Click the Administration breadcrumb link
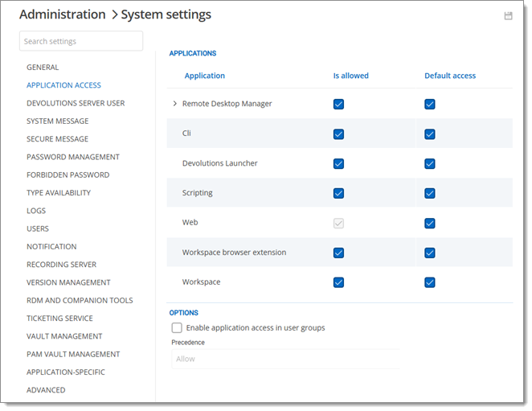Image resolution: width=532 pixels, height=411 pixels. 62,14
